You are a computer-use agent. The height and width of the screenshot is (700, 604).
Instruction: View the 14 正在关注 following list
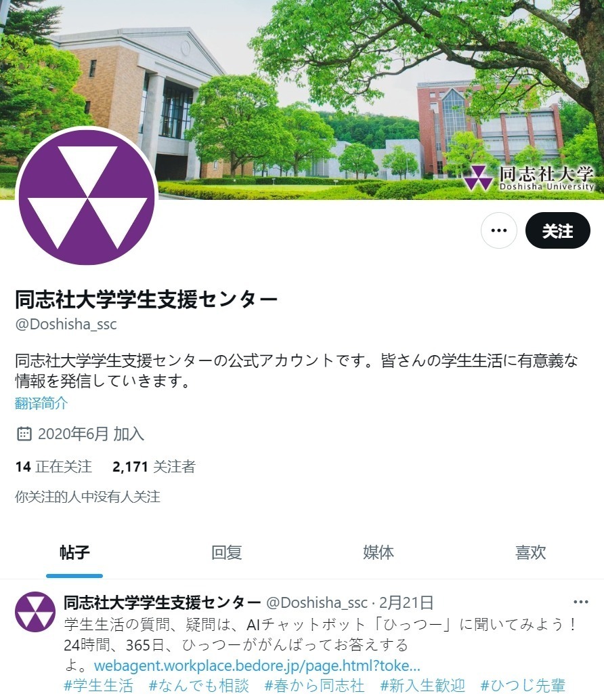click(x=53, y=466)
